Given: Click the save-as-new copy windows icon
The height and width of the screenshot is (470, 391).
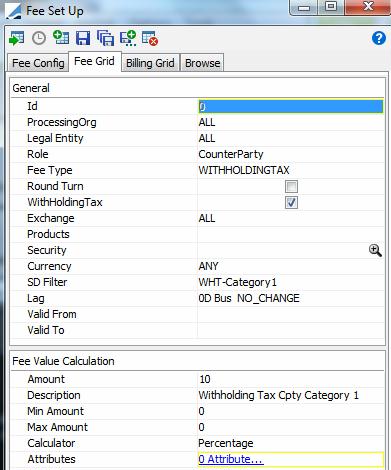Looking at the screenshot, I should pos(105,38).
